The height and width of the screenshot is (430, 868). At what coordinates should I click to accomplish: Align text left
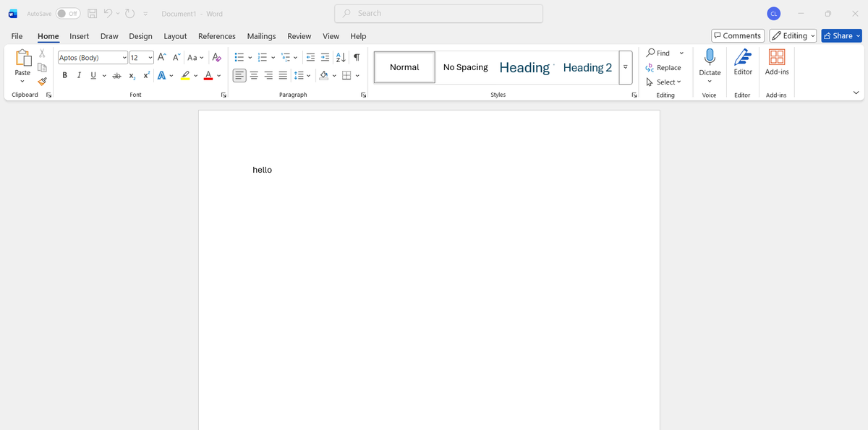click(x=239, y=76)
